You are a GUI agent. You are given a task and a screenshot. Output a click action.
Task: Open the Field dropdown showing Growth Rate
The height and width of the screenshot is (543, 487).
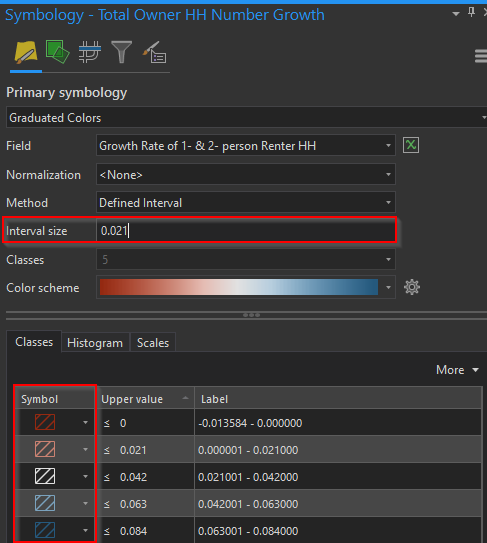click(x=246, y=146)
